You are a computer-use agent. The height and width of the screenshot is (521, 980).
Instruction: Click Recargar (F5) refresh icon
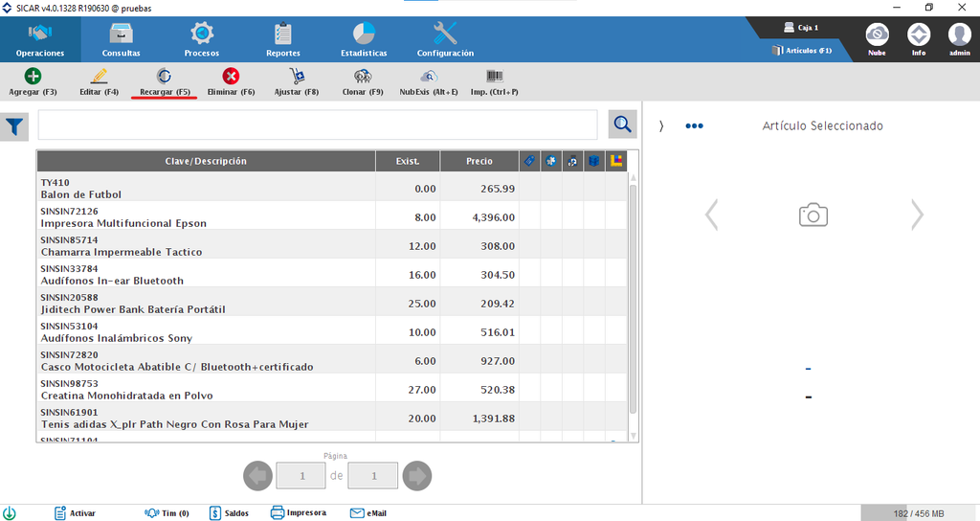coord(165,77)
